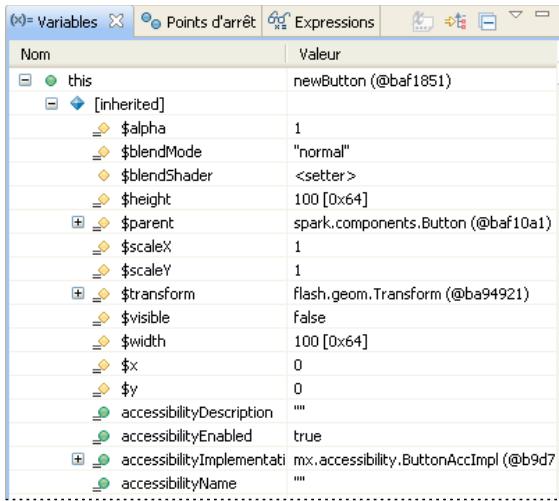Click the blue diamond icon beside [inherited]
This screenshot has height=501, width=559.
click(77, 104)
